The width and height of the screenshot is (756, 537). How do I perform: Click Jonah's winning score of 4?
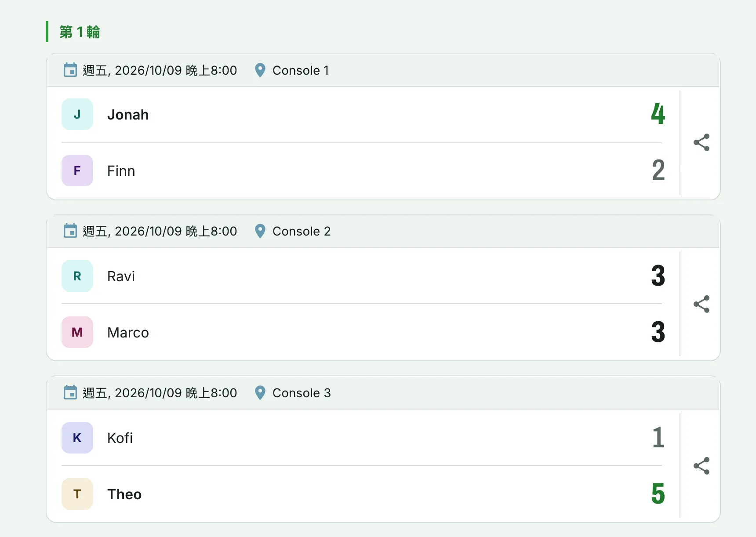point(658,114)
